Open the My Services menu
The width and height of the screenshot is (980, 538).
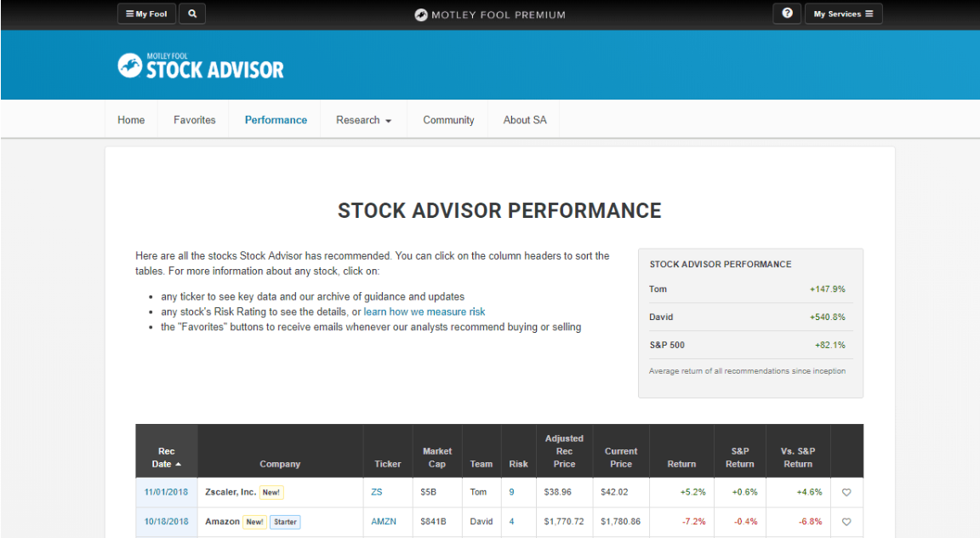point(843,14)
